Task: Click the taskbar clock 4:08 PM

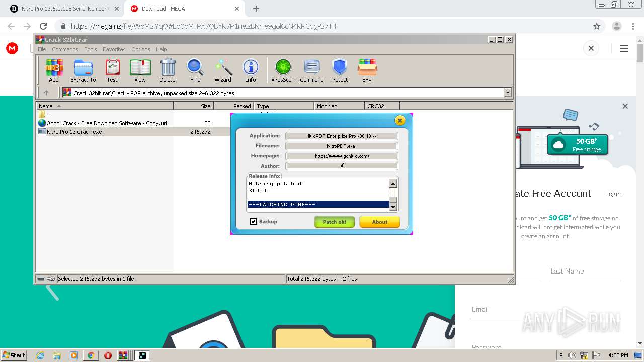Action: tap(618, 355)
